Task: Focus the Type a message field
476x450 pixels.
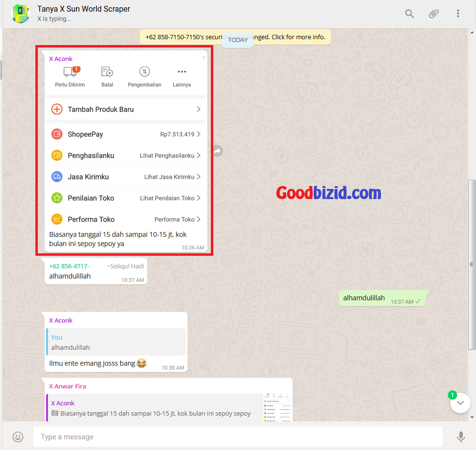Action: point(238,437)
